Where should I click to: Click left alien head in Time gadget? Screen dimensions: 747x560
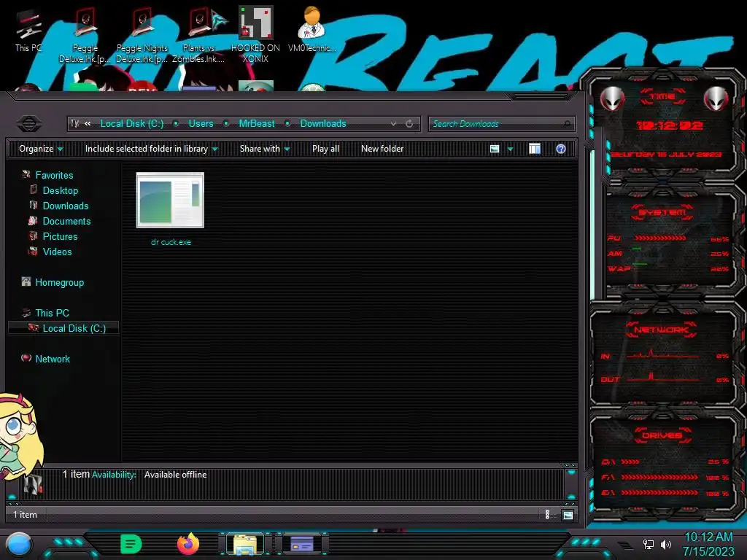(612, 98)
